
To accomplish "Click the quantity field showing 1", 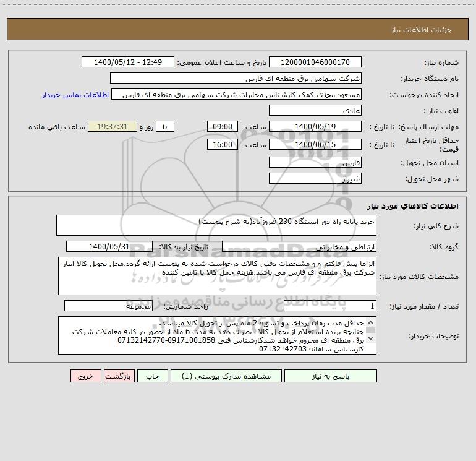I will point(330,306).
